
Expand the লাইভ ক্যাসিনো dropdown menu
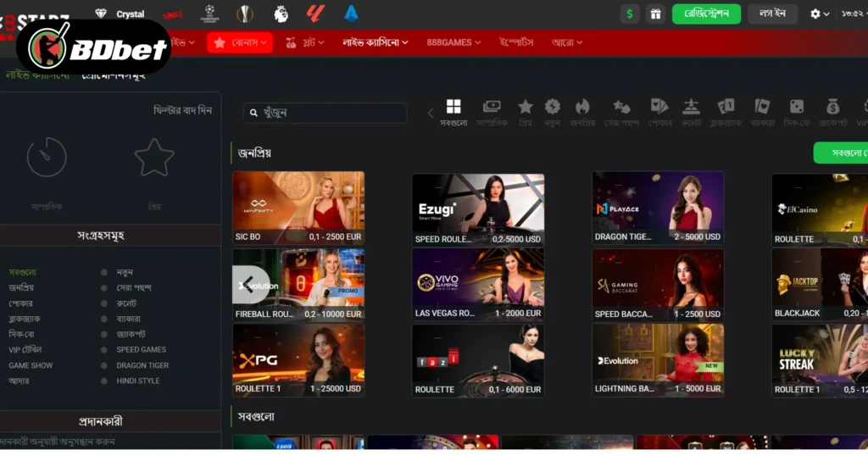point(376,42)
